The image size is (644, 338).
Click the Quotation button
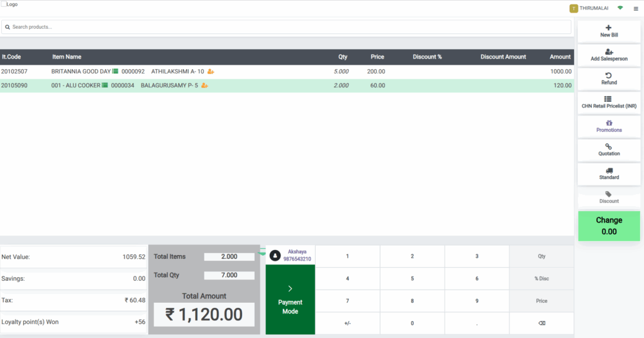pyautogui.click(x=609, y=150)
